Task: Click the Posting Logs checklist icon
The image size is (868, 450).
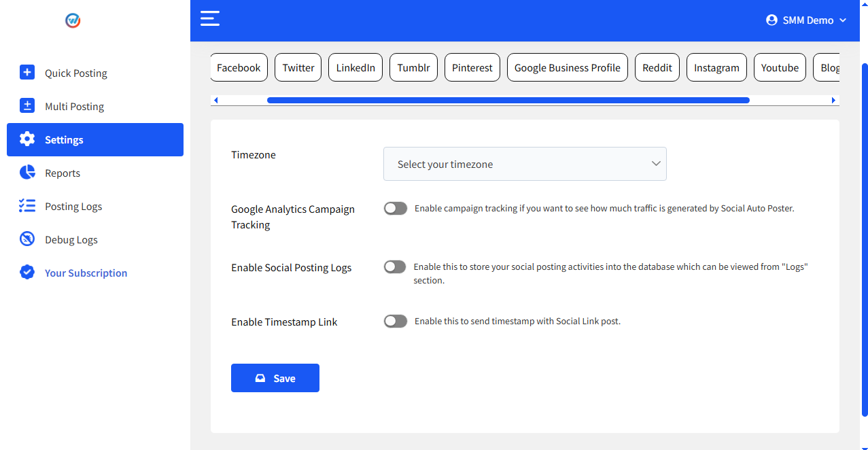Action: [x=27, y=205]
